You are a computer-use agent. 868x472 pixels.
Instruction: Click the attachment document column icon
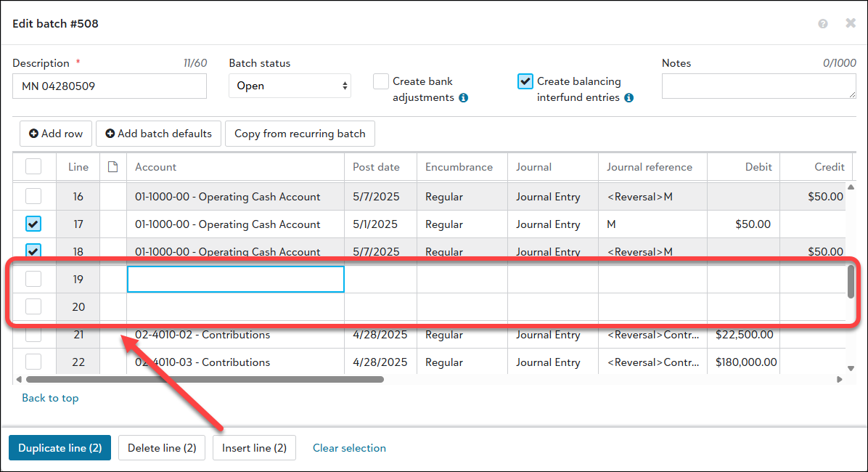[x=113, y=167]
